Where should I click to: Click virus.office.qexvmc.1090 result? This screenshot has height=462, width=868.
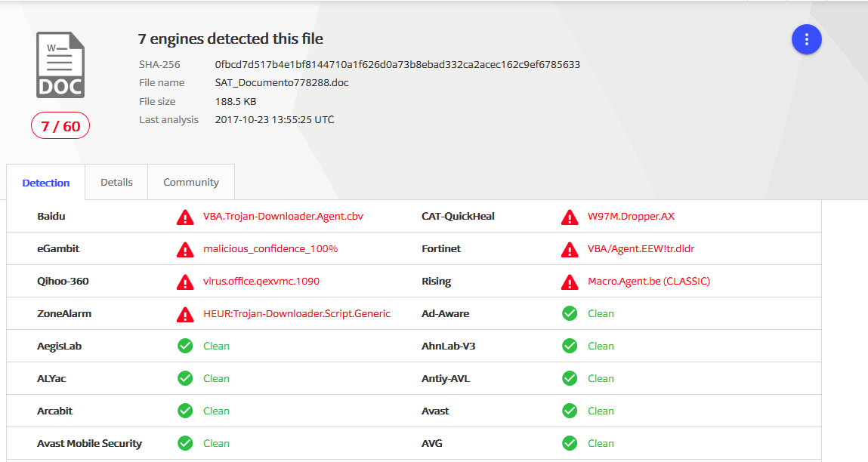[x=261, y=281]
